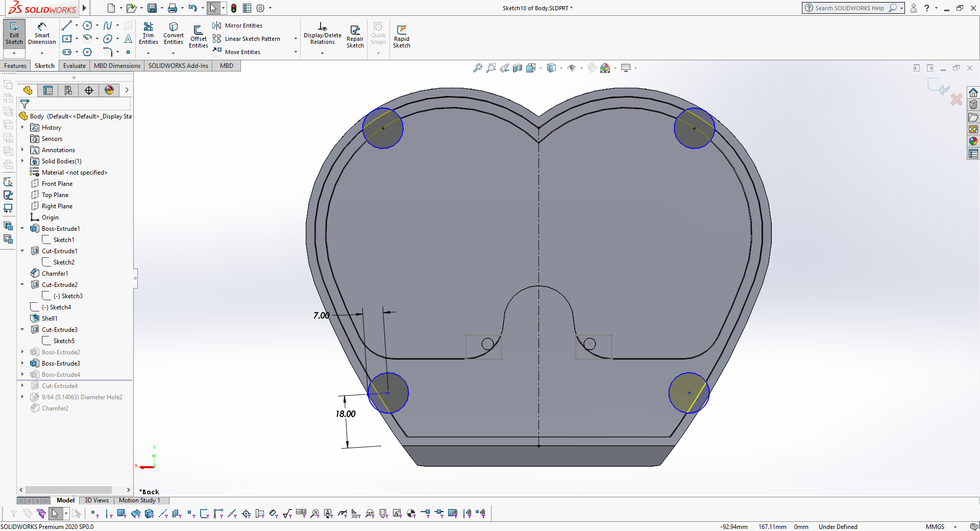
Task: Open the Linear Sketch Pattern dropdown arrow
Action: click(x=296, y=39)
